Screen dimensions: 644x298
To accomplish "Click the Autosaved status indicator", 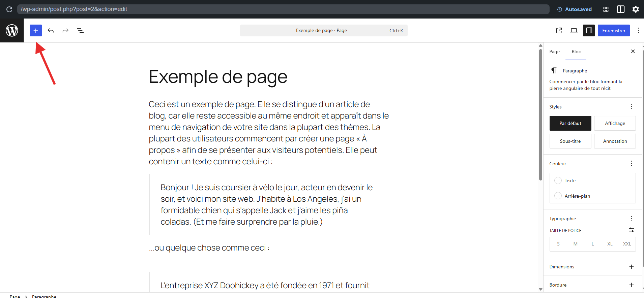I will point(574,9).
